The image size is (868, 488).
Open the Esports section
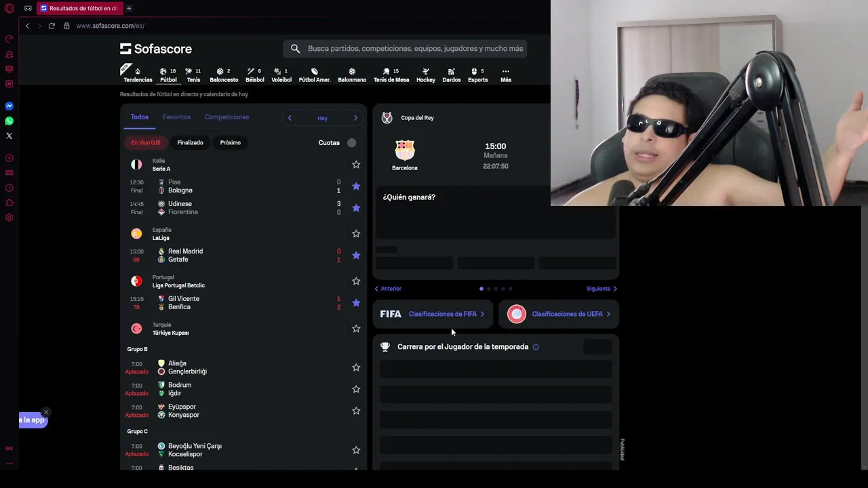click(x=477, y=75)
